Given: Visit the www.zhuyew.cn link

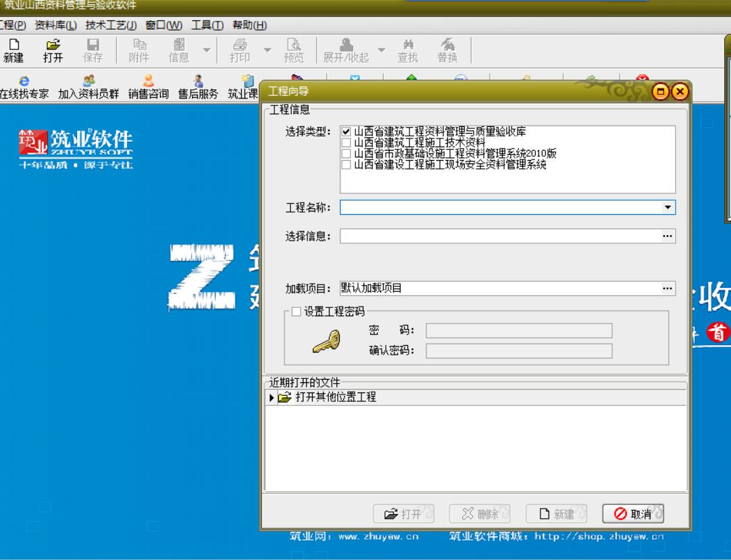Looking at the screenshot, I should (378, 536).
